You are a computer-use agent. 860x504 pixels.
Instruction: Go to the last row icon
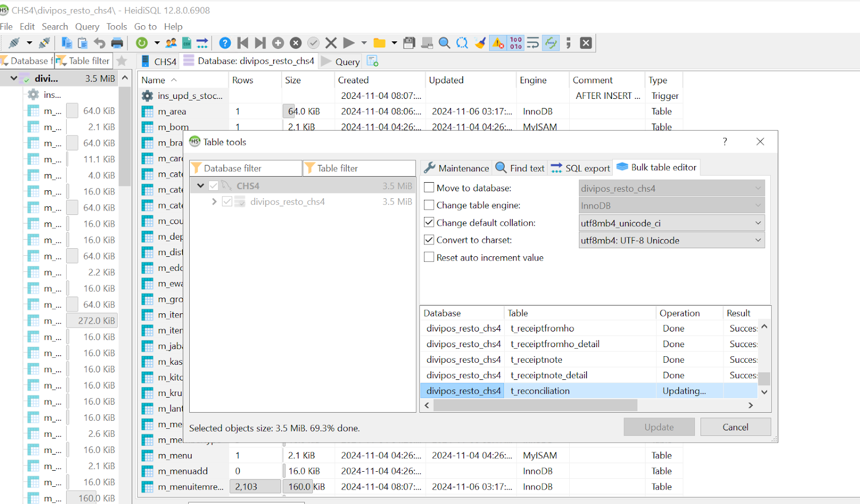(x=260, y=43)
